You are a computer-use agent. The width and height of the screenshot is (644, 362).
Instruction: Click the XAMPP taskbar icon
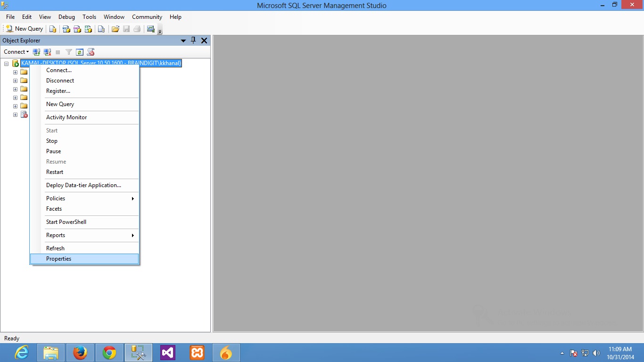(197, 353)
